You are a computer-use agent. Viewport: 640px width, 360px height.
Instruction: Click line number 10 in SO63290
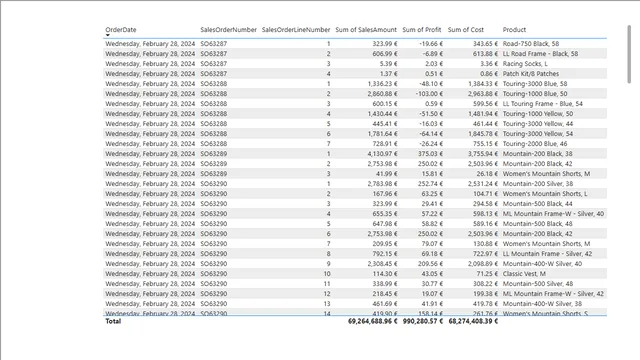point(327,274)
